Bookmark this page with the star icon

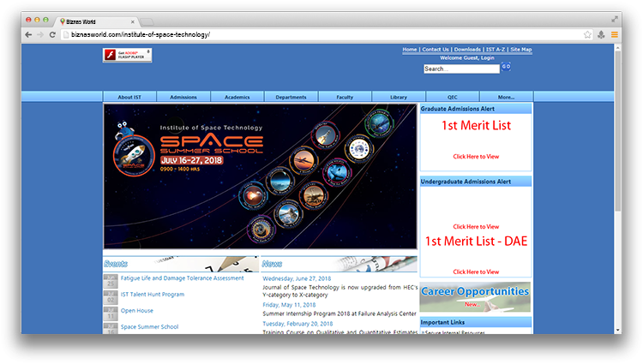pyautogui.click(x=587, y=34)
